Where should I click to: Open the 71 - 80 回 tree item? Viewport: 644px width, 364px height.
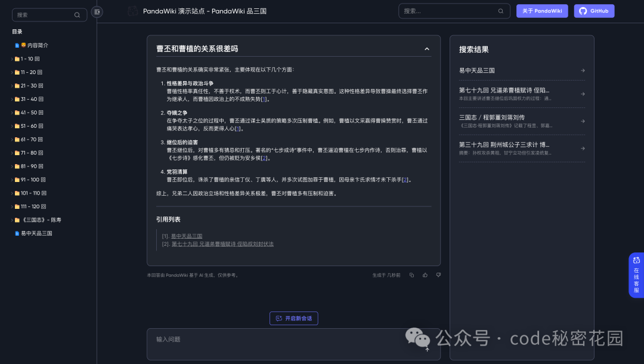coord(32,153)
